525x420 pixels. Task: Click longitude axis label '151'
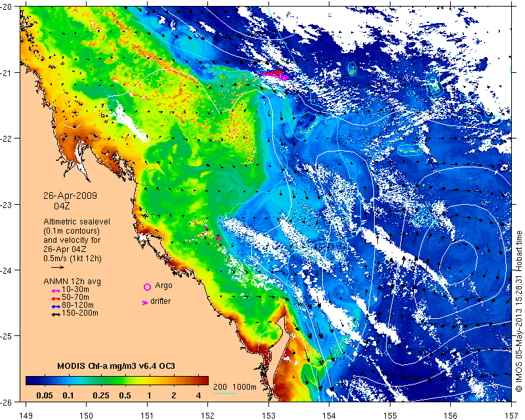pos(147,415)
